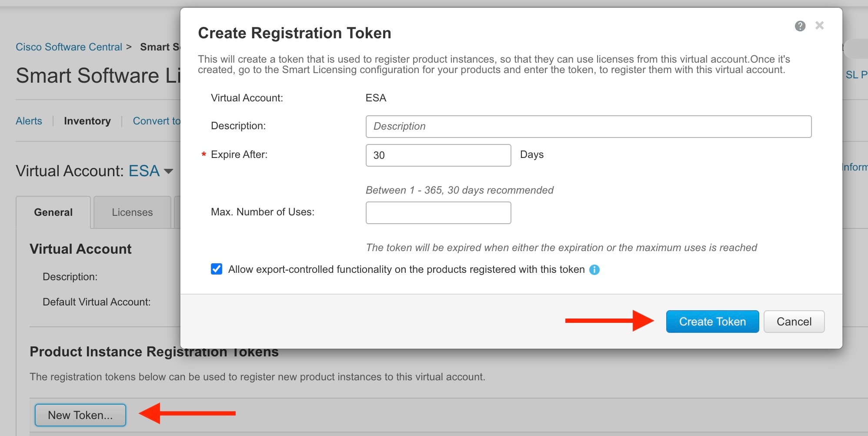Click the Max. Number of Uses field
Viewport: 868px width, 436px height.
[x=438, y=213]
